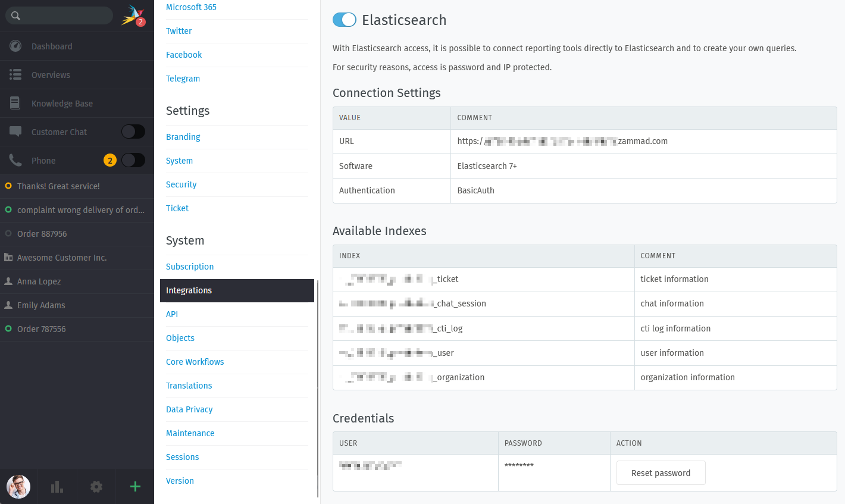Open Maintenance page
Screen dimensions: 845x504
click(190, 433)
